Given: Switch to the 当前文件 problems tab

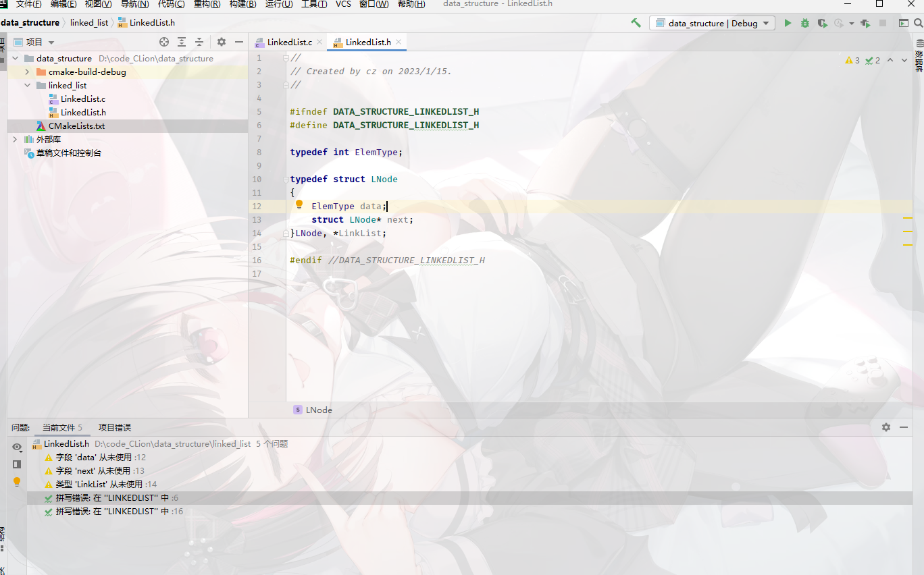Looking at the screenshot, I should (x=62, y=428).
